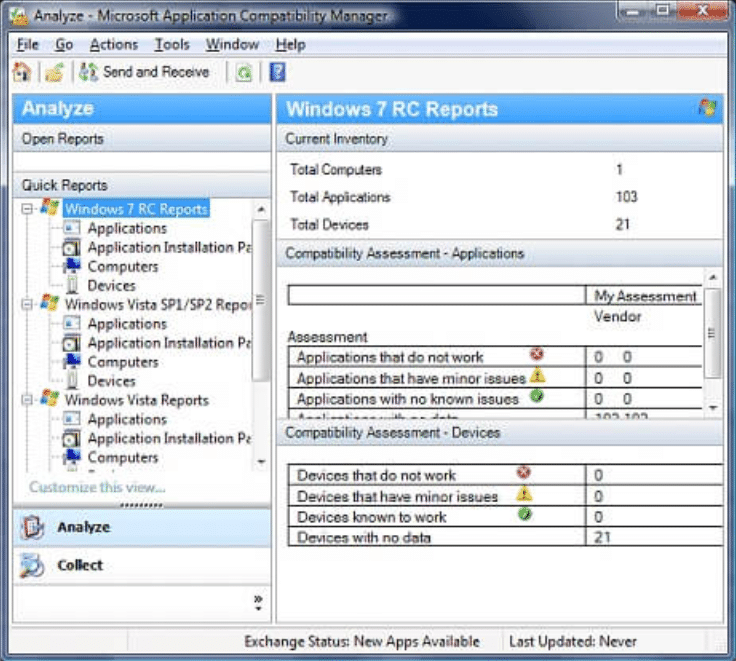Image resolution: width=736 pixels, height=661 pixels.
Task: Click Computers icon under Windows Vista Reports
Action: (x=72, y=457)
